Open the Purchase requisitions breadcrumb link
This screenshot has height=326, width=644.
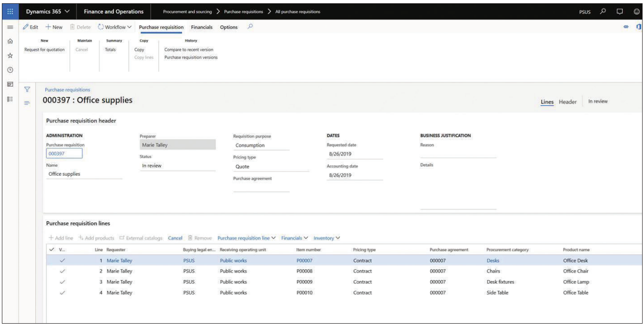pos(67,89)
